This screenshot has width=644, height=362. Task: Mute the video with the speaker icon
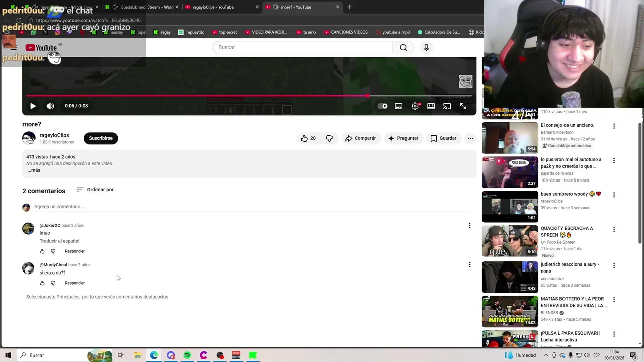coord(50,106)
